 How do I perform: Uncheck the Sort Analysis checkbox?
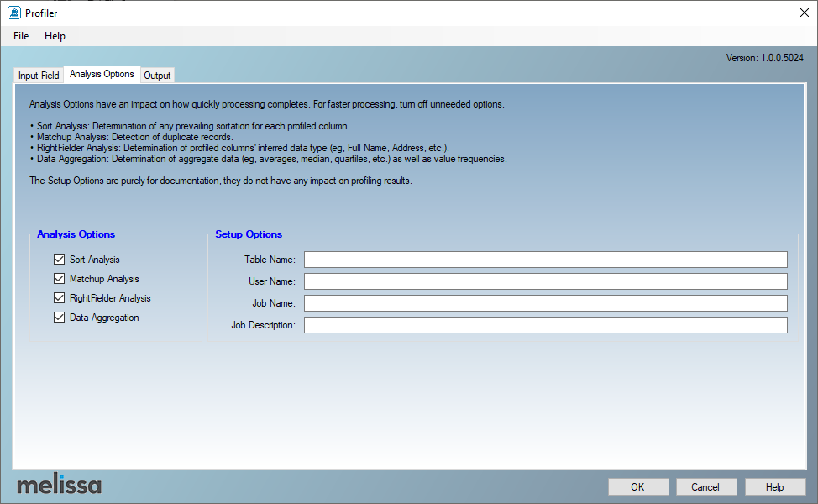point(59,260)
